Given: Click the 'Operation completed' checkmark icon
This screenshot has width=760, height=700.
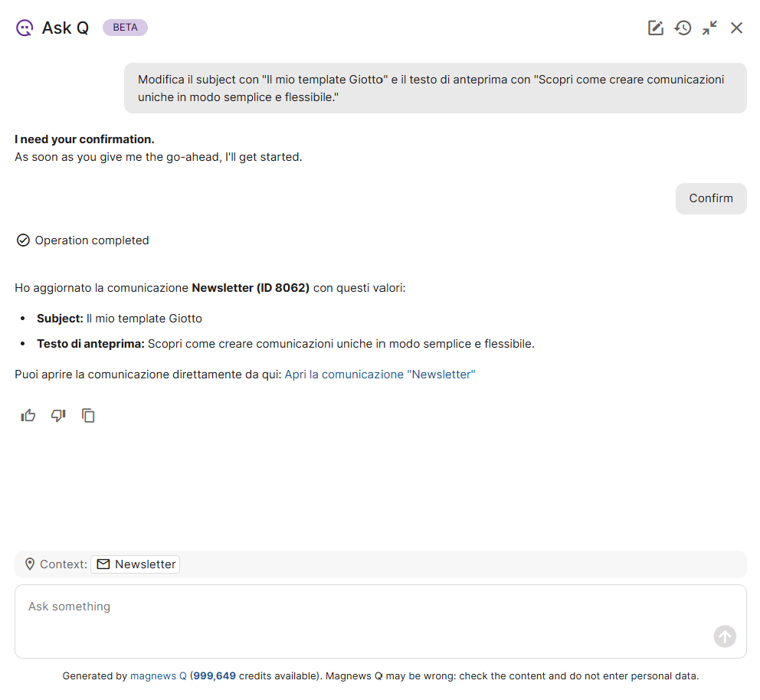Looking at the screenshot, I should pos(23,240).
